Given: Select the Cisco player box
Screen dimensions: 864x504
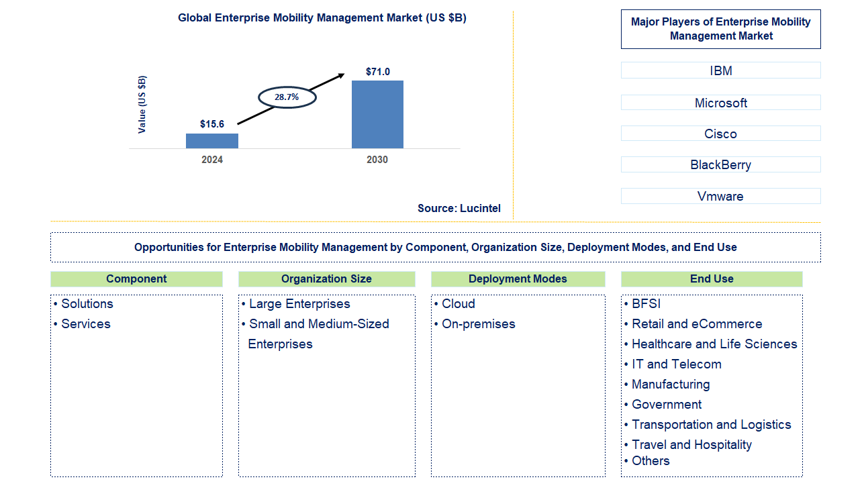Looking at the screenshot, I should [721, 134].
